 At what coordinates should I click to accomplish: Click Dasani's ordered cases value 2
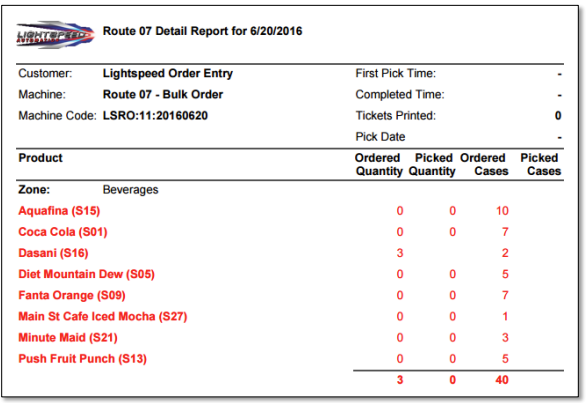(x=505, y=253)
